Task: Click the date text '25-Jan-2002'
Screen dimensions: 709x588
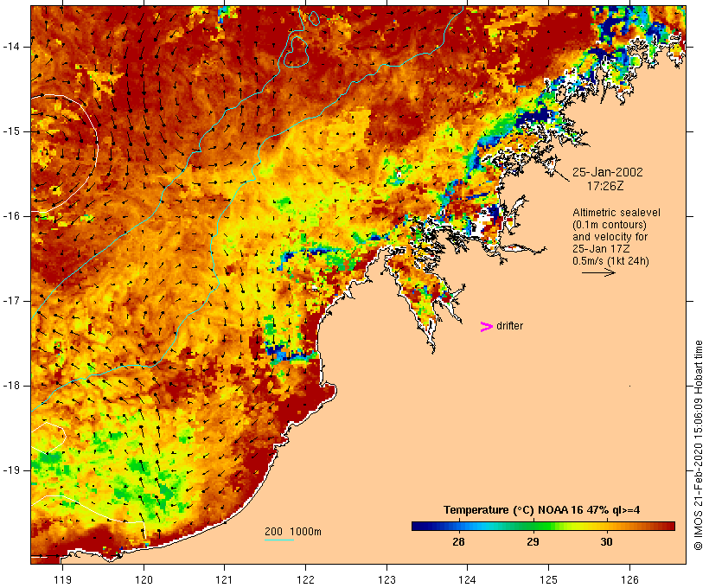Action: (608, 172)
